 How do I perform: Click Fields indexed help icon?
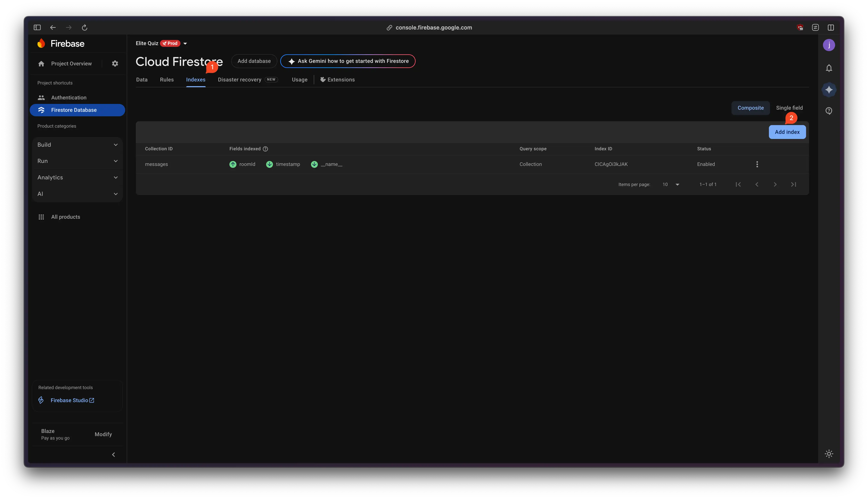pos(265,149)
